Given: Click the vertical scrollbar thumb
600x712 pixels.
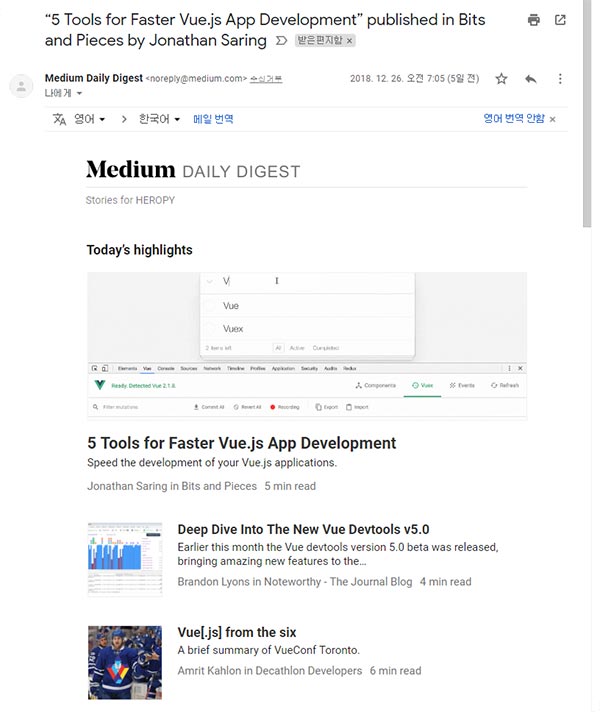Looking at the screenshot, I should (587, 114).
